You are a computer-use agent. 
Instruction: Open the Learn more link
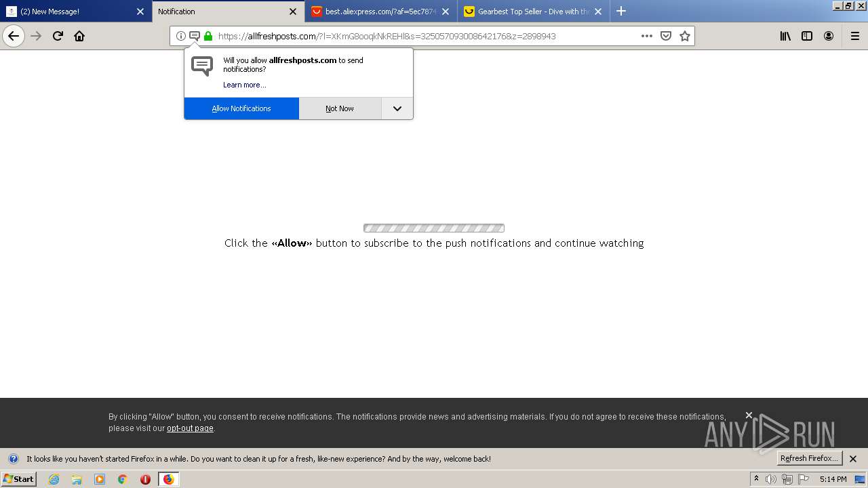click(x=244, y=85)
